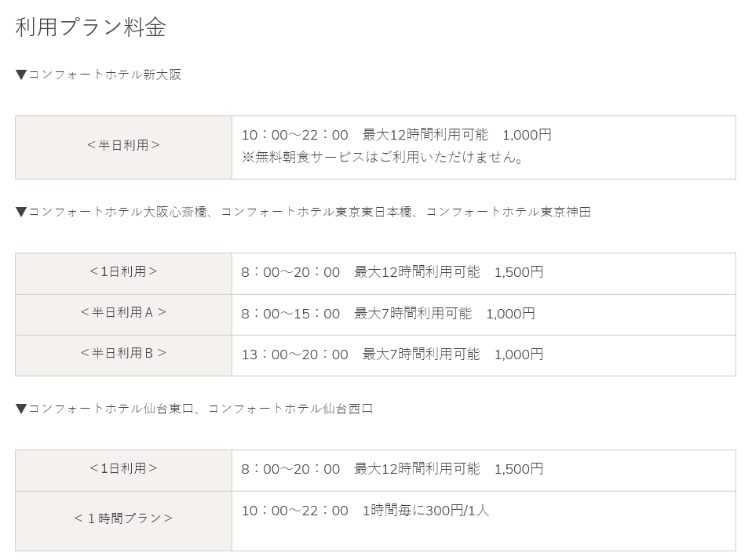Viewport: 752px width, 560px height.
Task: Click the ＜１時間プラン＞ label cell
Action: [x=124, y=521]
